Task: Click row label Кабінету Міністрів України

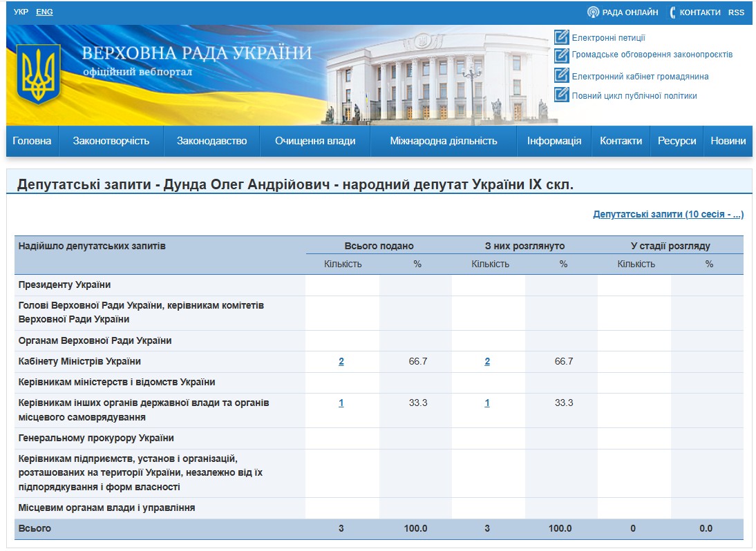Action: coord(81,361)
